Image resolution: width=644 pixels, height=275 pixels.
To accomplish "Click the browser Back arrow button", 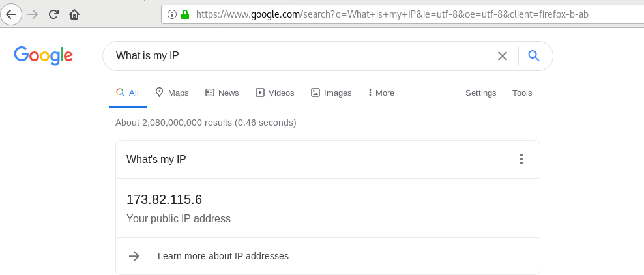I will 11,14.
